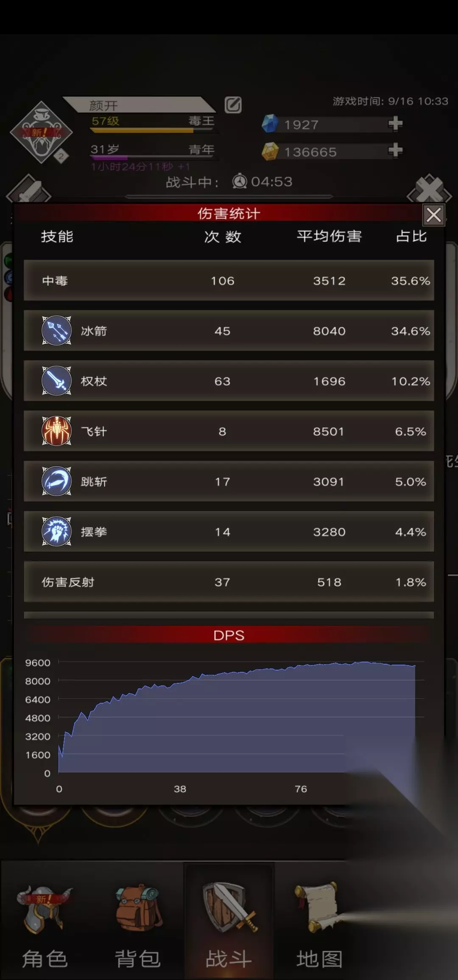The height and width of the screenshot is (980, 458).
Task: Click the 跳斩 leap slash skill icon
Action: tap(56, 481)
